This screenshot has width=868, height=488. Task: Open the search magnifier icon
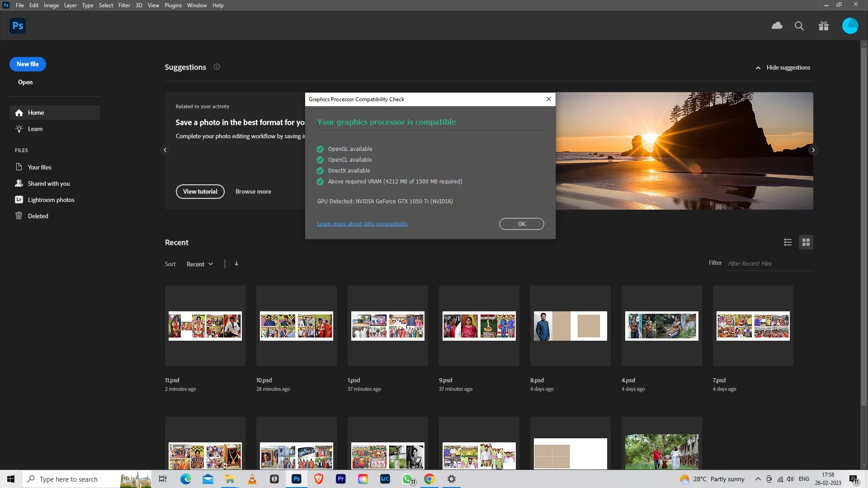pyautogui.click(x=799, y=26)
